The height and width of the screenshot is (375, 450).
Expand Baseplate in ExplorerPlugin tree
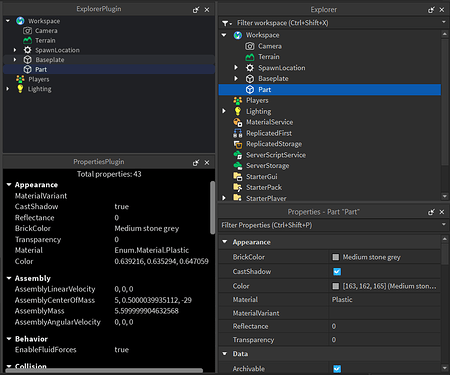(x=15, y=60)
